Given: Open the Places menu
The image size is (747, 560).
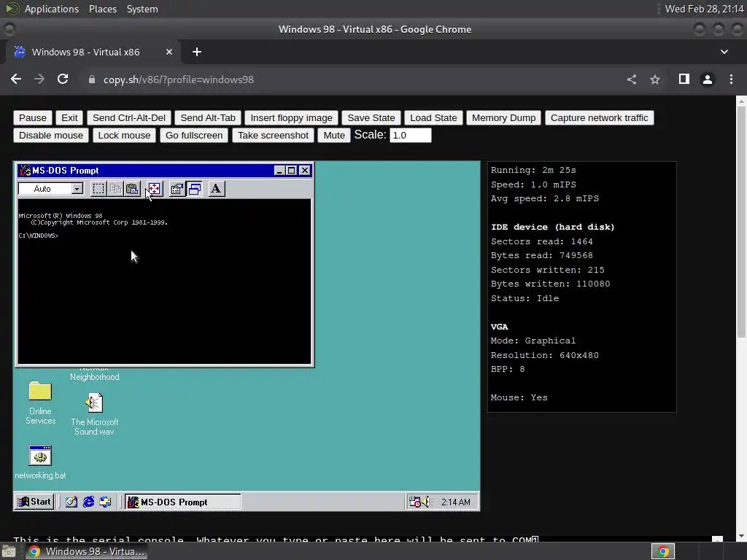Looking at the screenshot, I should click(103, 9).
